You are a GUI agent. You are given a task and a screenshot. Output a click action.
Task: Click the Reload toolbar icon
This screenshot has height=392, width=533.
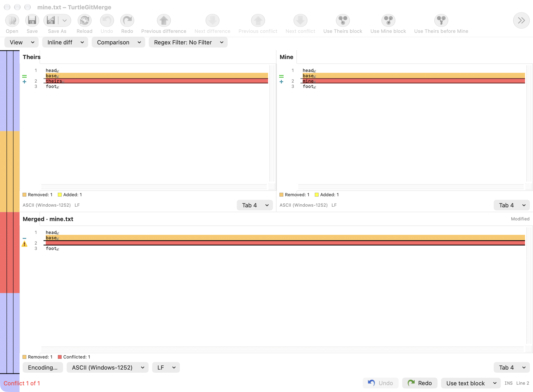tap(85, 21)
